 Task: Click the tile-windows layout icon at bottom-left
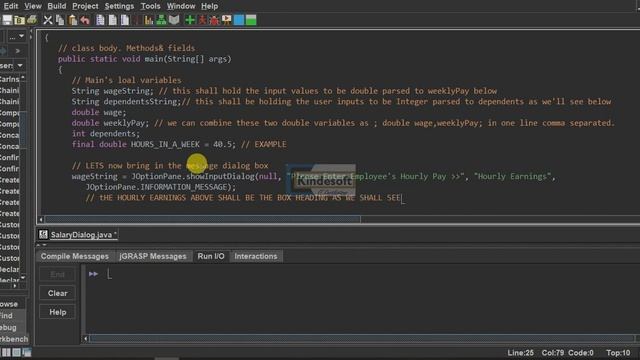pyautogui.click(x=6, y=353)
